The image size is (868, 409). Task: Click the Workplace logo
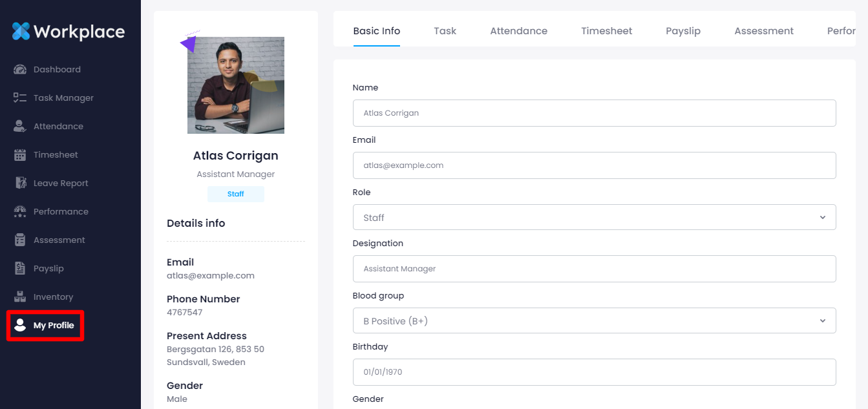69,31
